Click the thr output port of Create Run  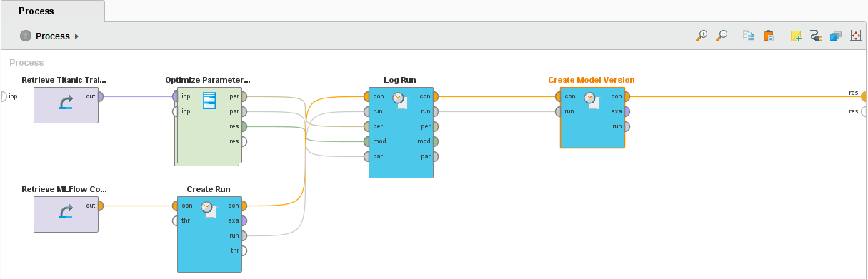[244, 250]
